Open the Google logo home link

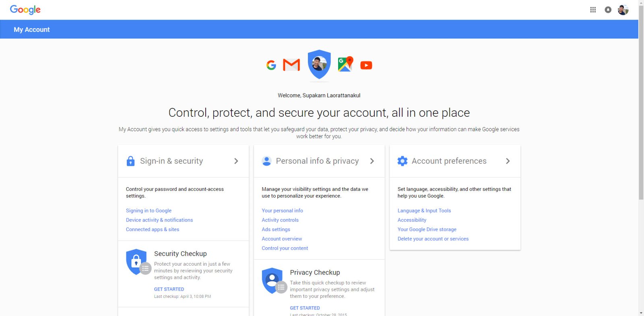point(25,10)
